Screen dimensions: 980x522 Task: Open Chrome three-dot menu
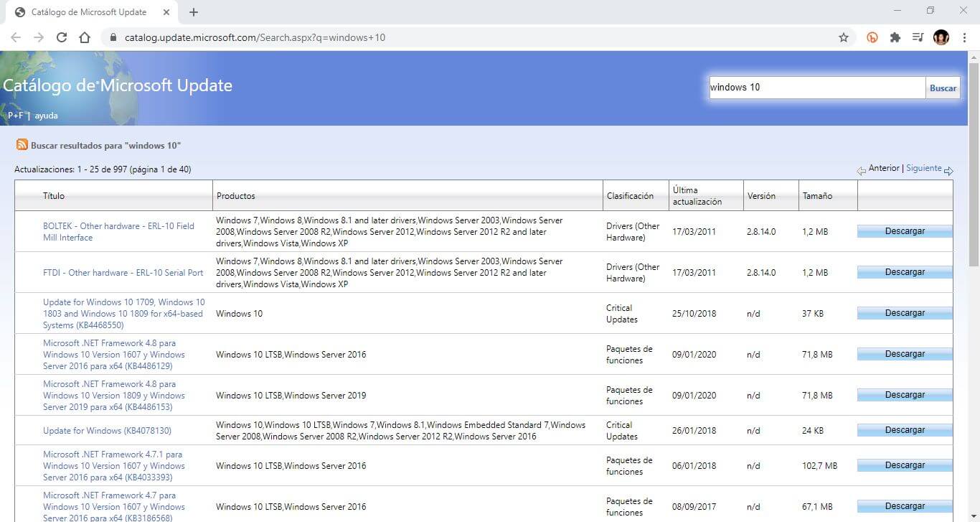click(964, 37)
